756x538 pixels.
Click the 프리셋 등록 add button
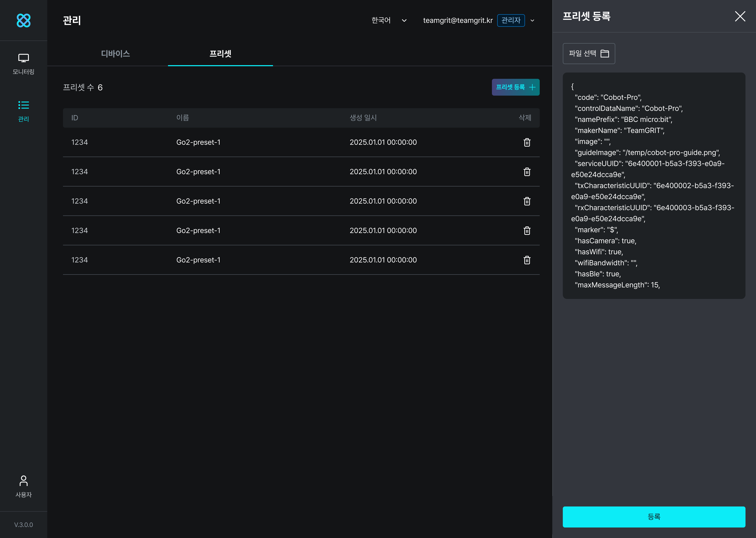coord(515,87)
